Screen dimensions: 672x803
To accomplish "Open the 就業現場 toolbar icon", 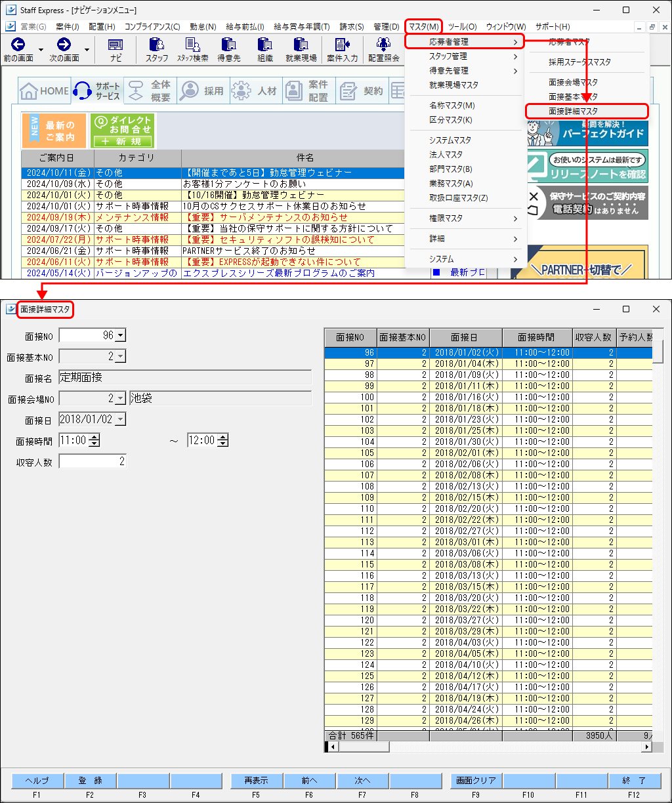I will pos(301,49).
